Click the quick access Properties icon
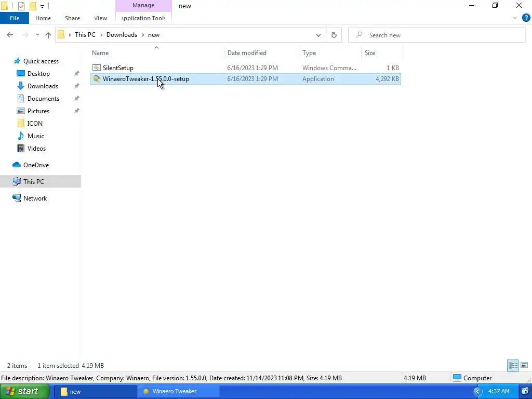Image resolution: width=532 pixels, height=399 pixels. tap(21, 6)
